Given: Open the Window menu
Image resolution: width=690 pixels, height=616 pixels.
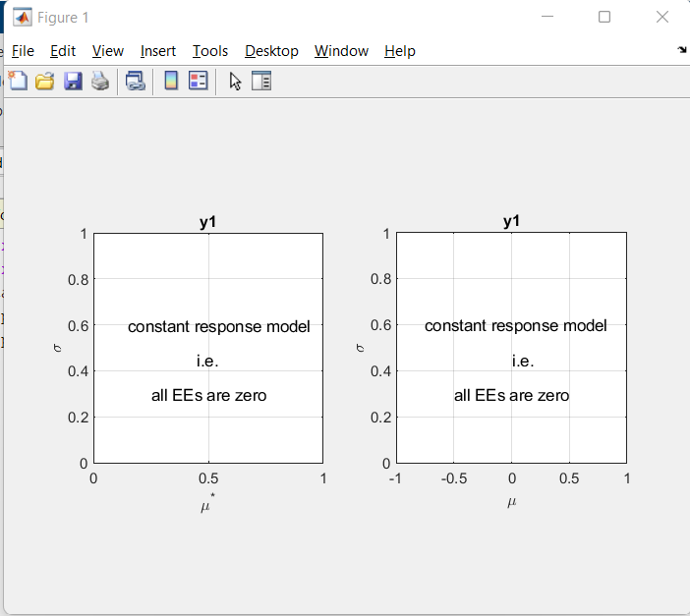Looking at the screenshot, I should pyautogui.click(x=341, y=51).
